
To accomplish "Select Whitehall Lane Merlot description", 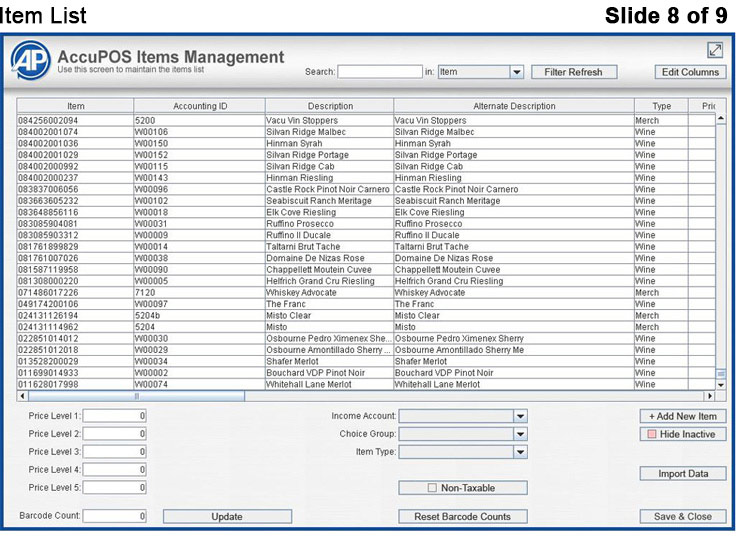I will 330,384.
